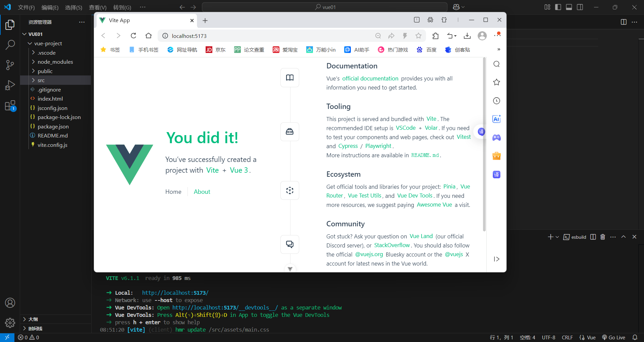
Task: Open the 查看(V) menu
Action: point(98,7)
